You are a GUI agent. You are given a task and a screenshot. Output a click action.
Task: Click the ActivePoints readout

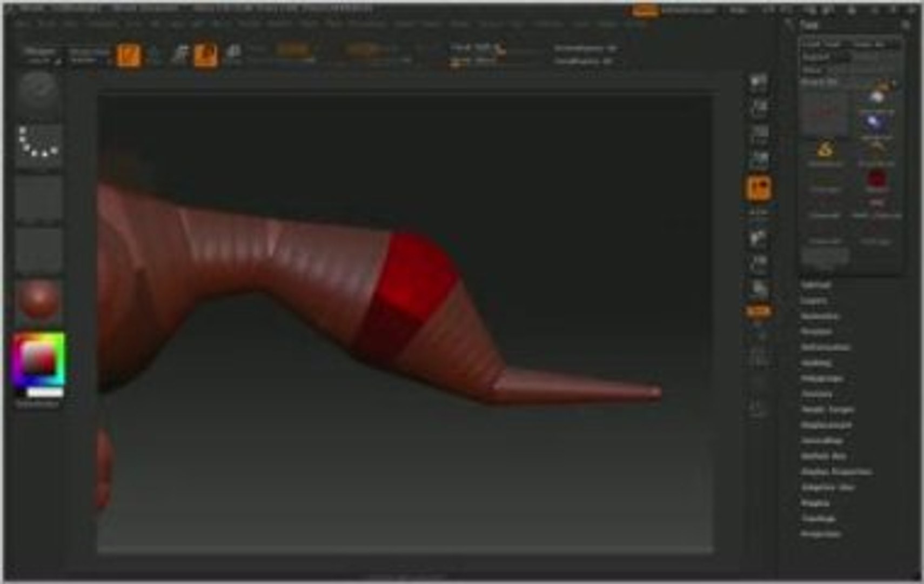[586, 48]
